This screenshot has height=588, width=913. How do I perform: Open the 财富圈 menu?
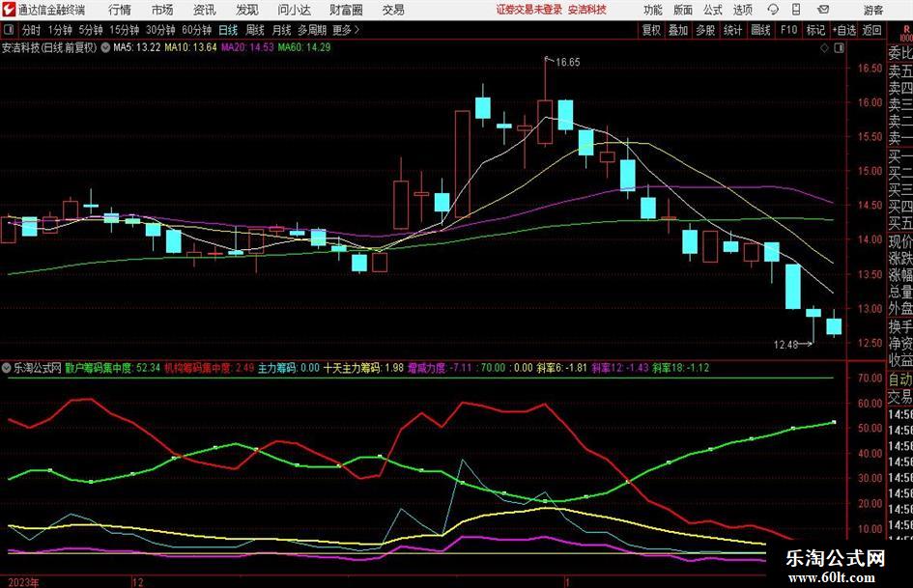click(x=347, y=10)
